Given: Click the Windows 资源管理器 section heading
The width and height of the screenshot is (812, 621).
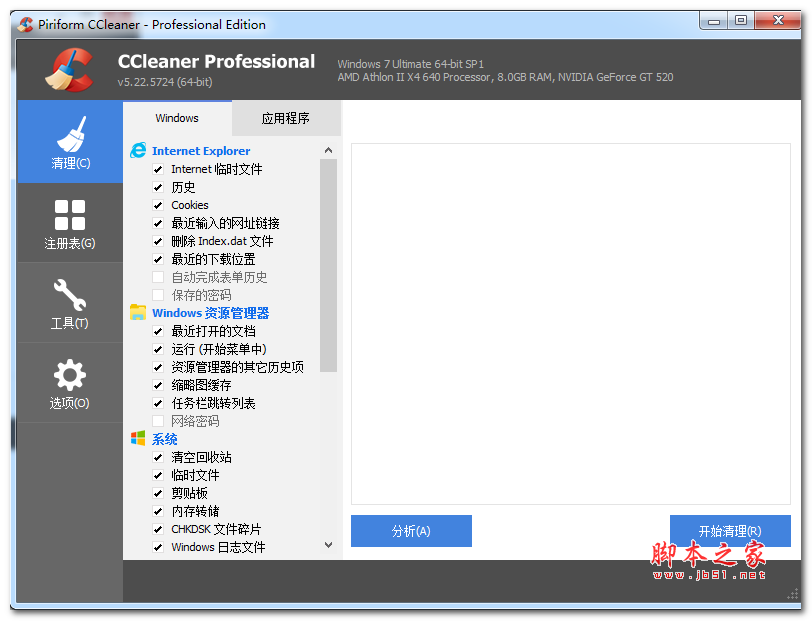Looking at the screenshot, I should pyautogui.click(x=211, y=313).
